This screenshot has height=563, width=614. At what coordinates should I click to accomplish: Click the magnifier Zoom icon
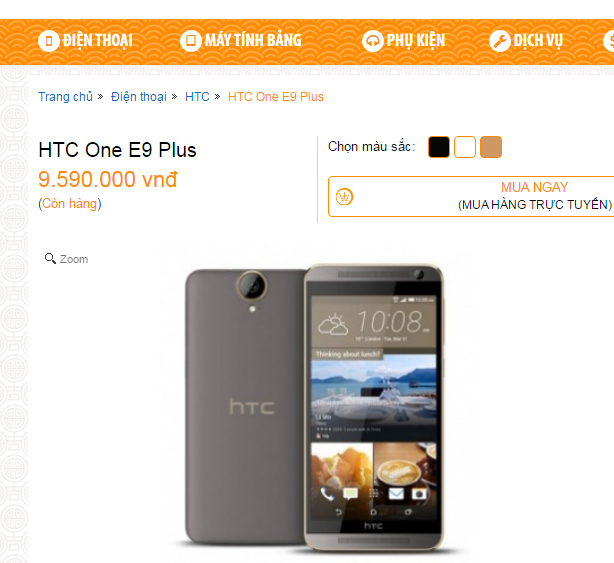point(50,258)
